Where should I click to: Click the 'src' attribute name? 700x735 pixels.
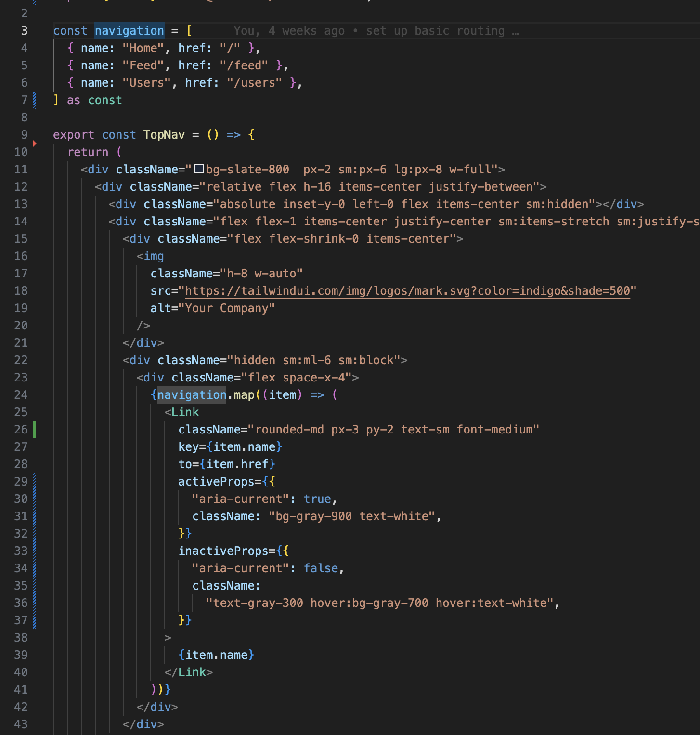point(161,291)
